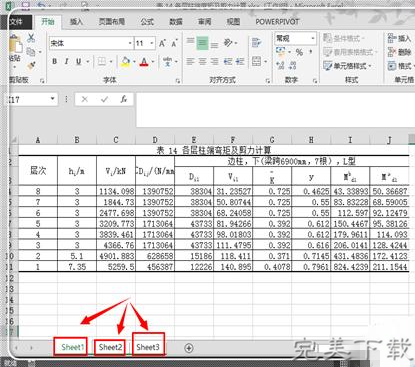This screenshot has width=415, height=367.
Task: Open 单元格样式 cell styles button
Action: (347, 66)
